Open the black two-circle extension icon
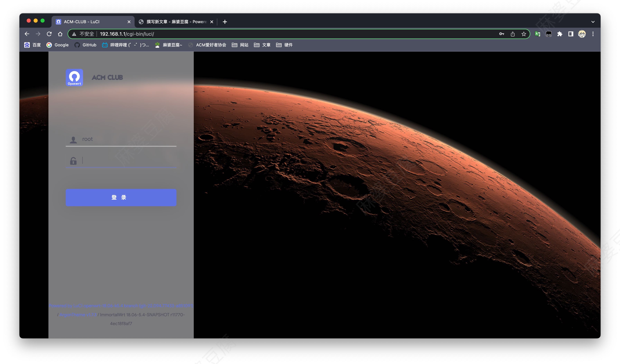The image size is (620, 364). pos(549,34)
